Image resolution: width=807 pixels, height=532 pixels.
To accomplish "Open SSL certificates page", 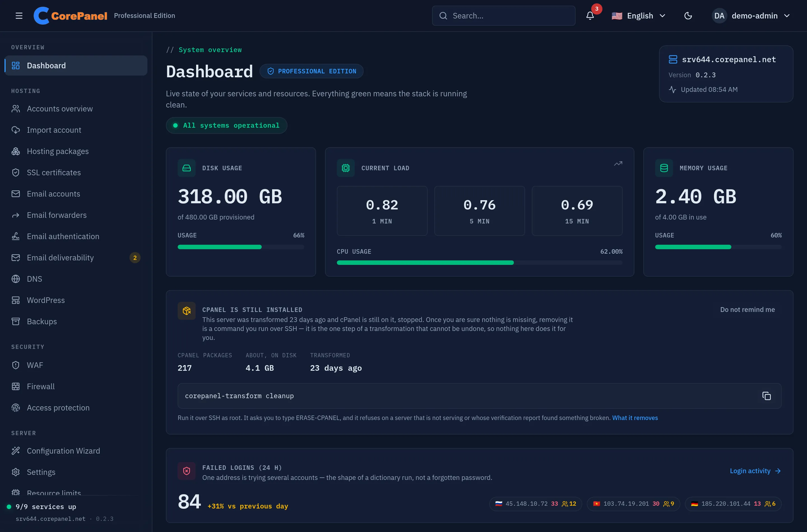I will tap(76, 172).
